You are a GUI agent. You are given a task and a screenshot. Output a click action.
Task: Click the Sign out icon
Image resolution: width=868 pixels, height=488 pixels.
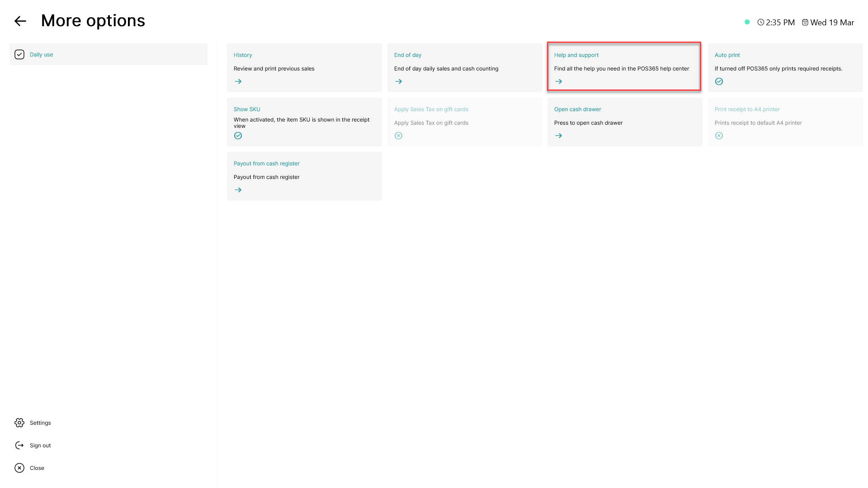coord(19,445)
